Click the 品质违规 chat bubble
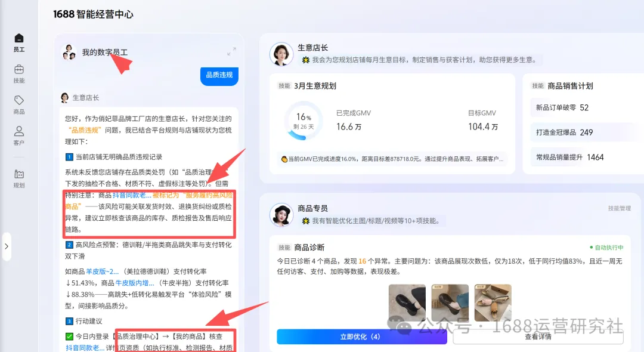The width and height of the screenshot is (644, 352). pos(219,76)
